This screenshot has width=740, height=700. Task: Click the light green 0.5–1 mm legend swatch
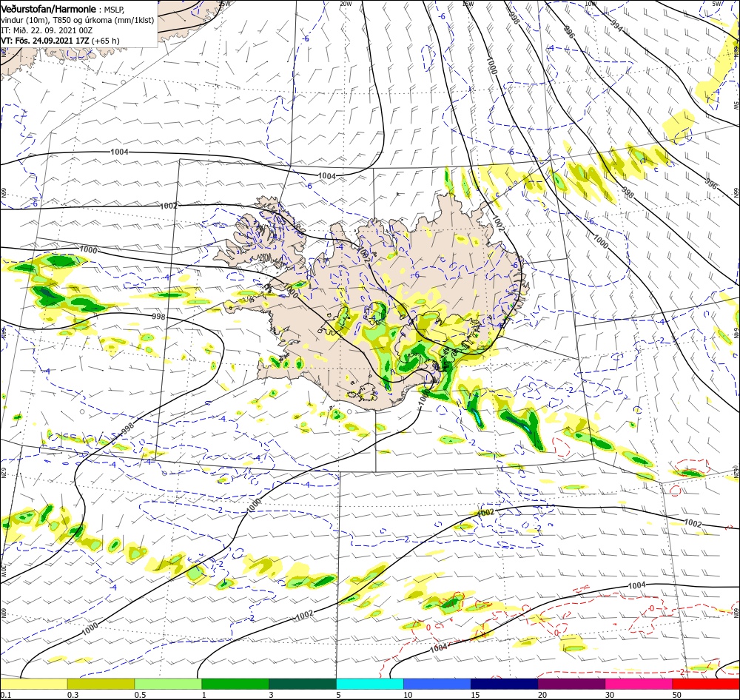(168, 684)
